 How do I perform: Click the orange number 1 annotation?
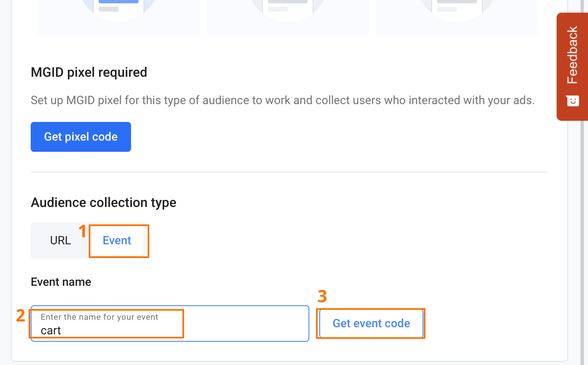click(83, 231)
